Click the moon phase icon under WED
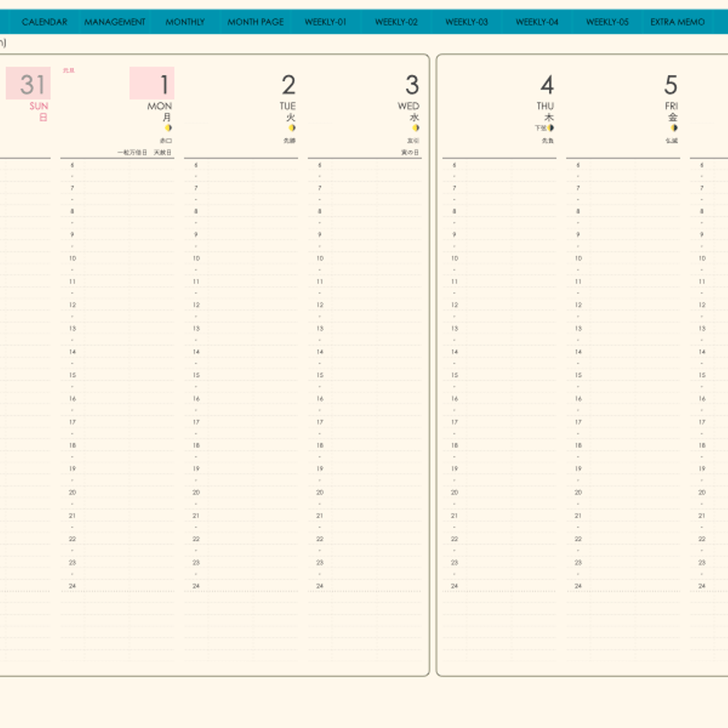 pyautogui.click(x=415, y=127)
